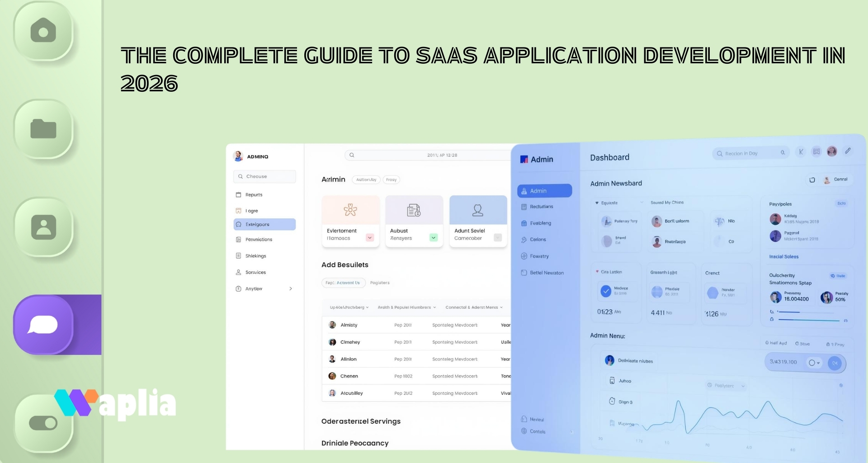868x463 pixels.
Task: Expand the Anytlow sidebar item with right chevron
Action: 291,288
